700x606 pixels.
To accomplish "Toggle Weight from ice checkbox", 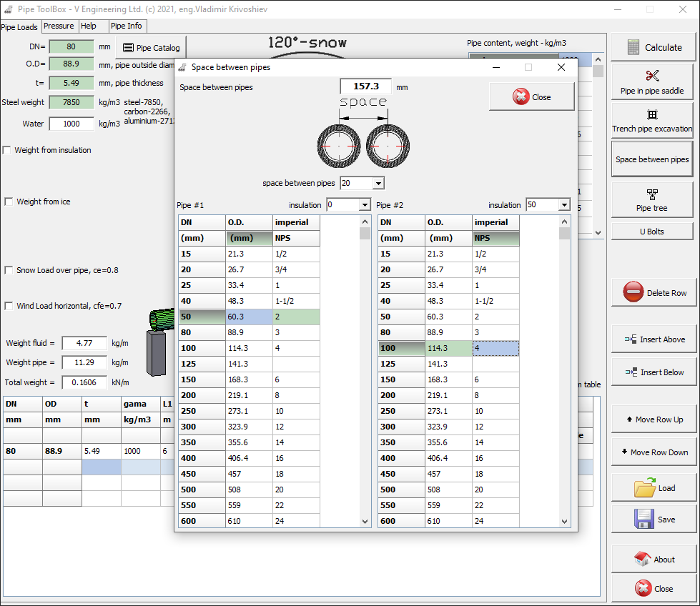I will tap(7, 202).
